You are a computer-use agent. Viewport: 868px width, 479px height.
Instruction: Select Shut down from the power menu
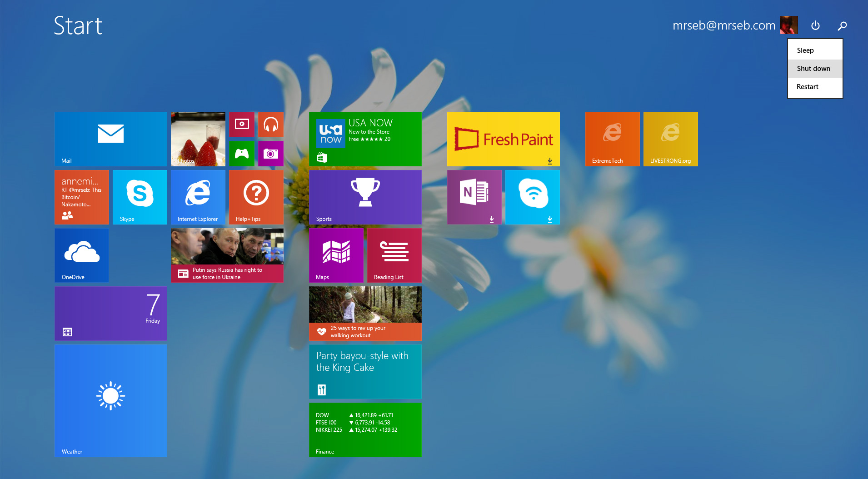click(x=813, y=68)
